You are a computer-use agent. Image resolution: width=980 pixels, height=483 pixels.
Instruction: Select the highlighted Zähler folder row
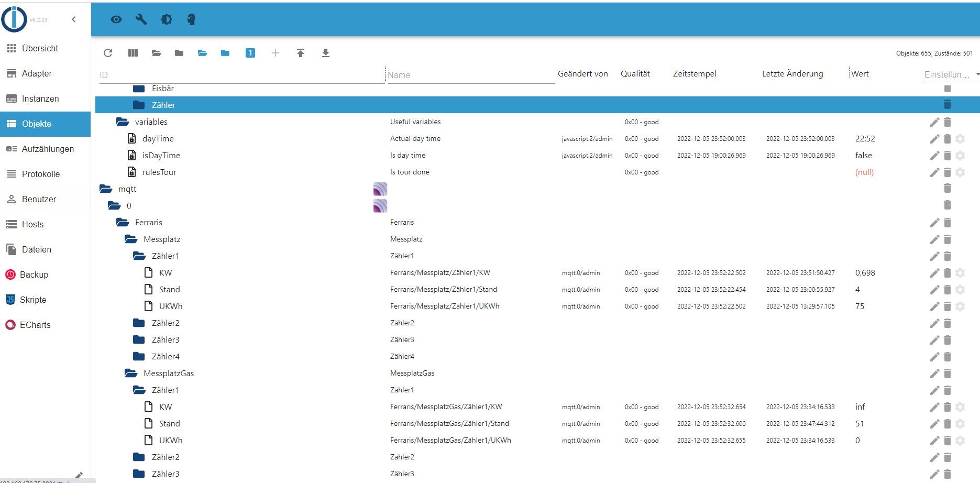[537, 105]
